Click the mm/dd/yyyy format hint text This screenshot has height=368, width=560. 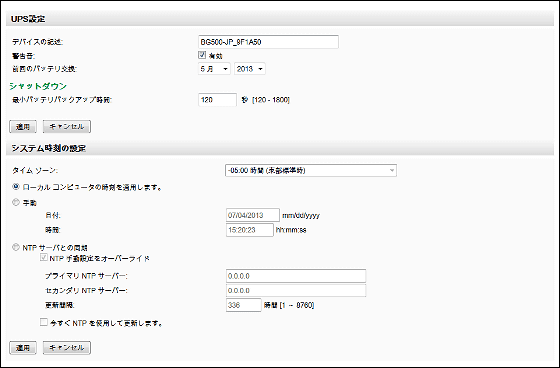pyautogui.click(x=301, y=216)
